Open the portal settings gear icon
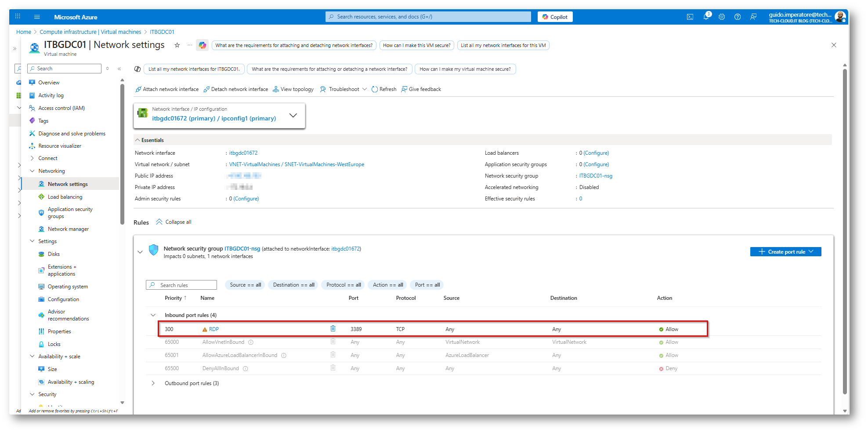 (722, 17)
